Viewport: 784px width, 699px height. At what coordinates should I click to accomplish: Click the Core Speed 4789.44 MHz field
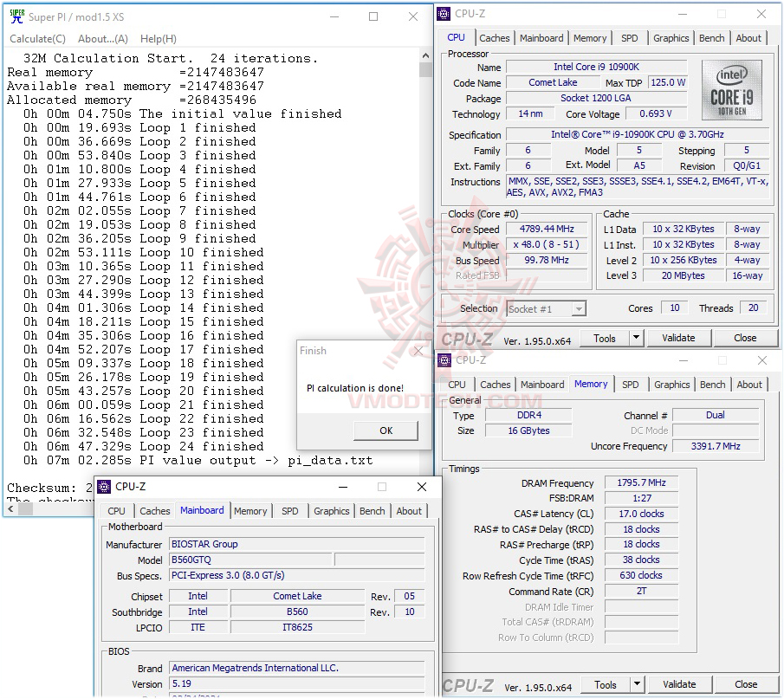[547, 229]
